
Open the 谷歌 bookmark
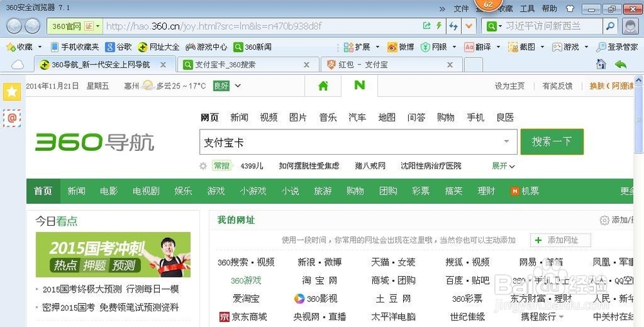[x=118, y=47]
